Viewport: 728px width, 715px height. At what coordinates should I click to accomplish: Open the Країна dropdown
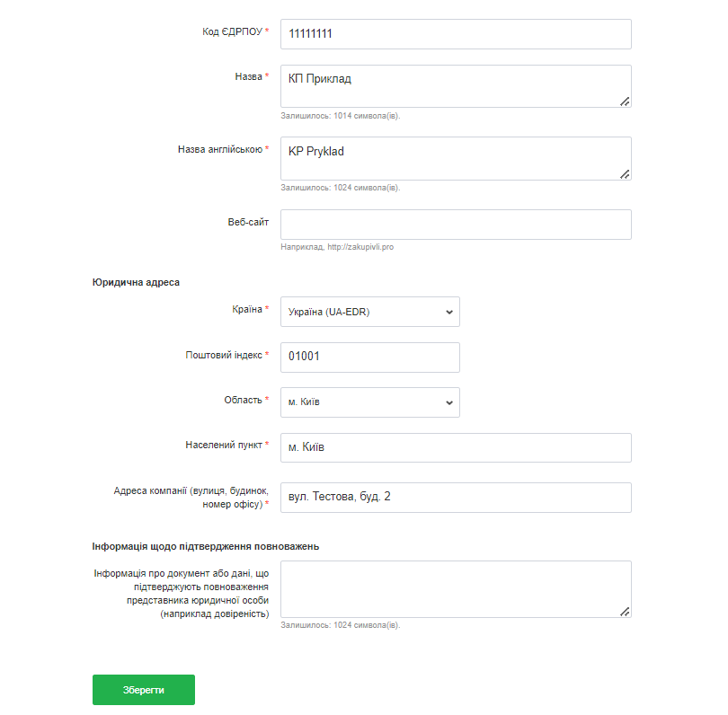[x=369, y=312]
